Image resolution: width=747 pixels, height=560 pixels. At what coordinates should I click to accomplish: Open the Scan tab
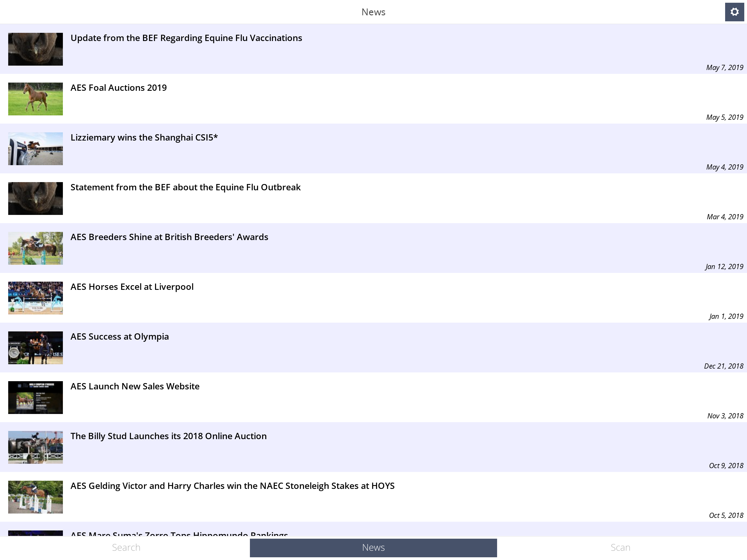click(620, 547)
